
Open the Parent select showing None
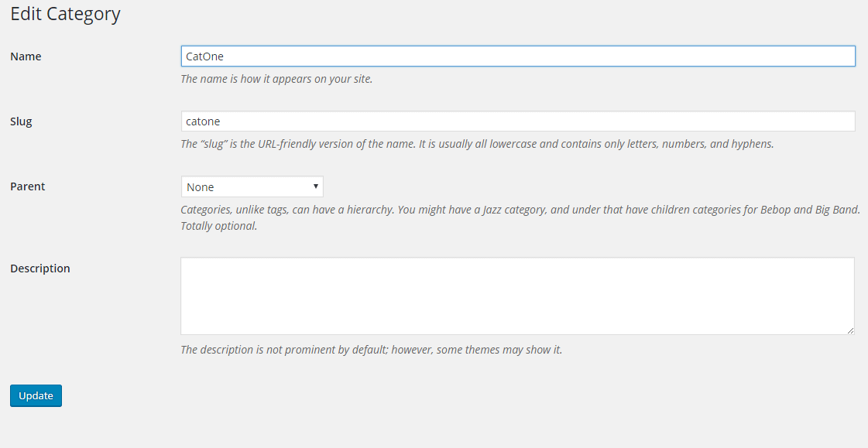pos(252,186)
